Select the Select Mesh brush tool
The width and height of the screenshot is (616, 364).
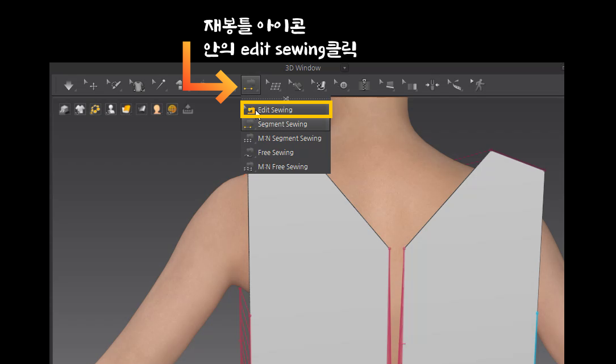114,85
